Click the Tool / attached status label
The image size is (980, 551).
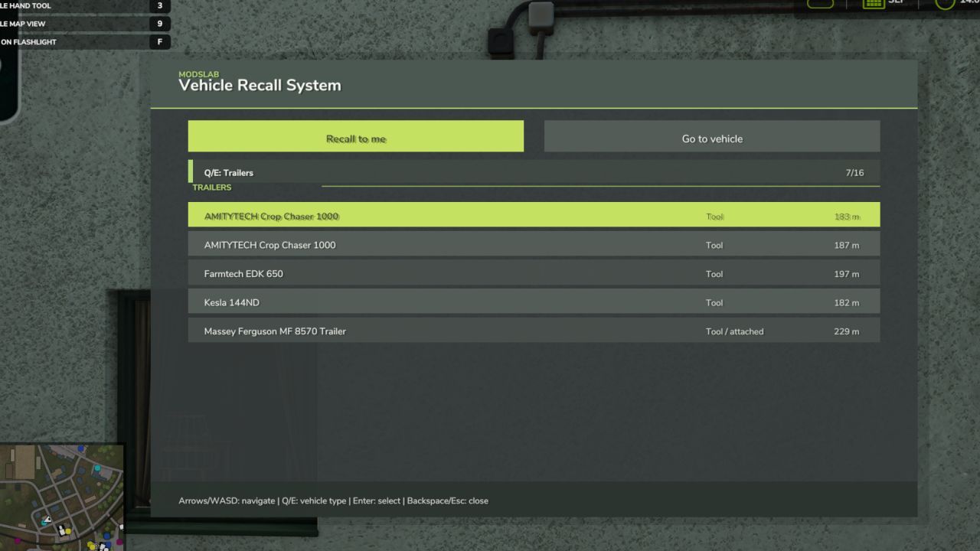[x=734, y=331]
